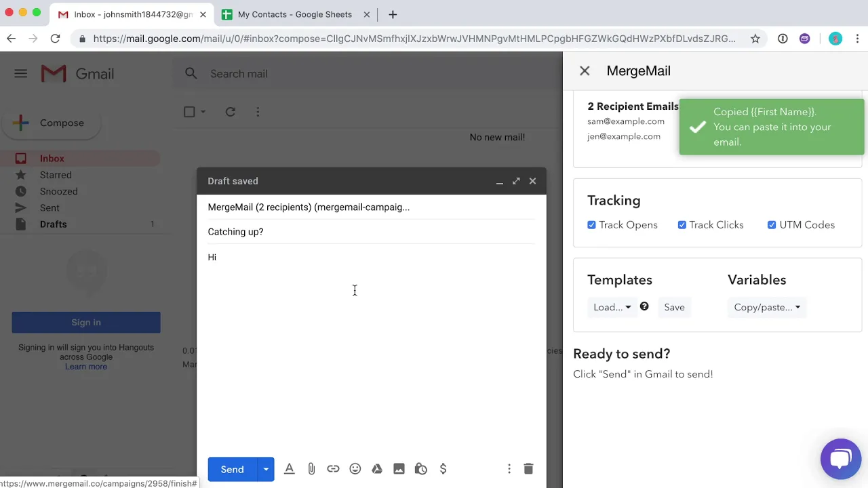Click into the Search mail field

coord(366,74)
